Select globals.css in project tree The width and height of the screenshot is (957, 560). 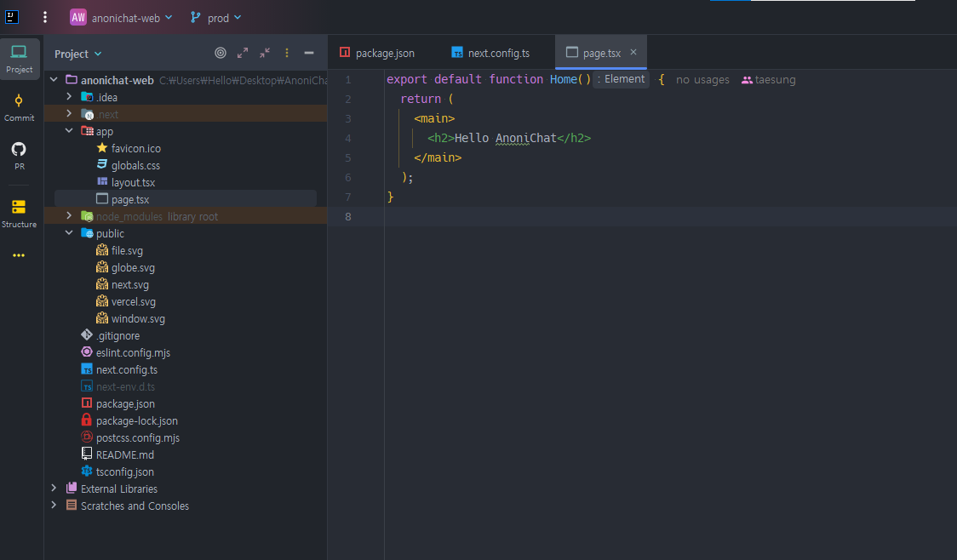129,165
